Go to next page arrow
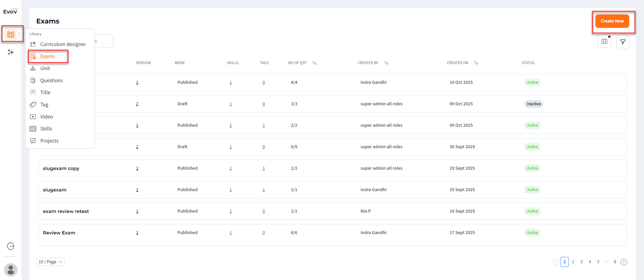644x280 pixels. [x=624, y=262]
